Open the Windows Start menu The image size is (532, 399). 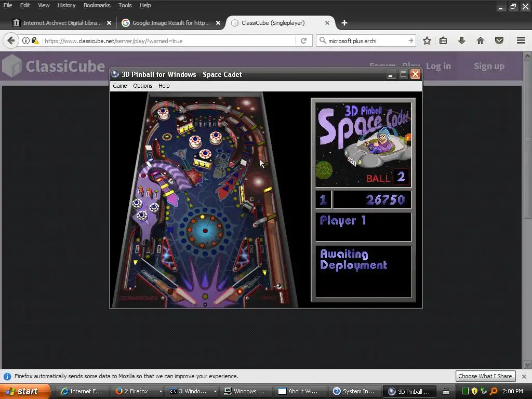pos(25,391)
